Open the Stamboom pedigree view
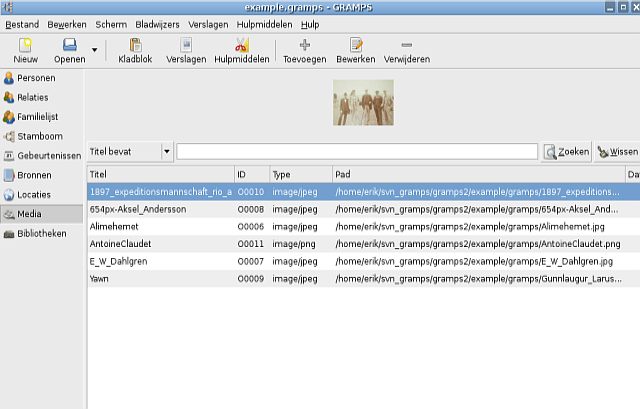 (39, 136)
